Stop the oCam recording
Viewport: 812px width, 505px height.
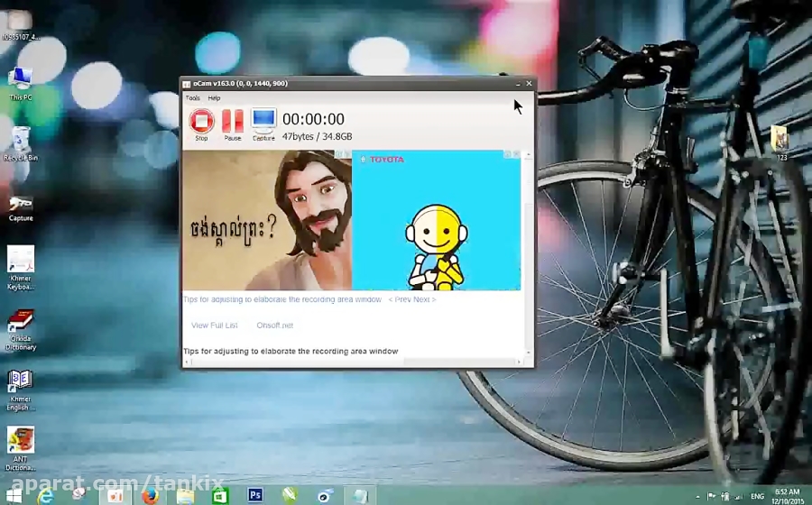(x=201, y=122)
